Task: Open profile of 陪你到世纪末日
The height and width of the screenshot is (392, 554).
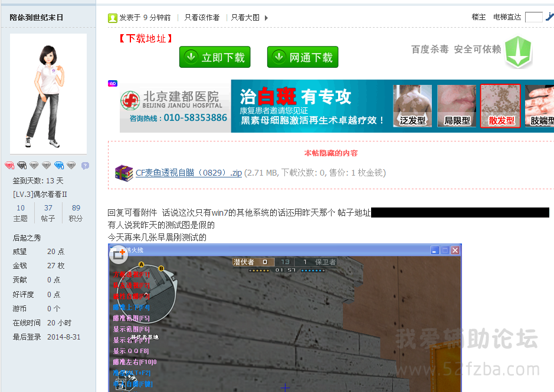Action: point(37,17)
